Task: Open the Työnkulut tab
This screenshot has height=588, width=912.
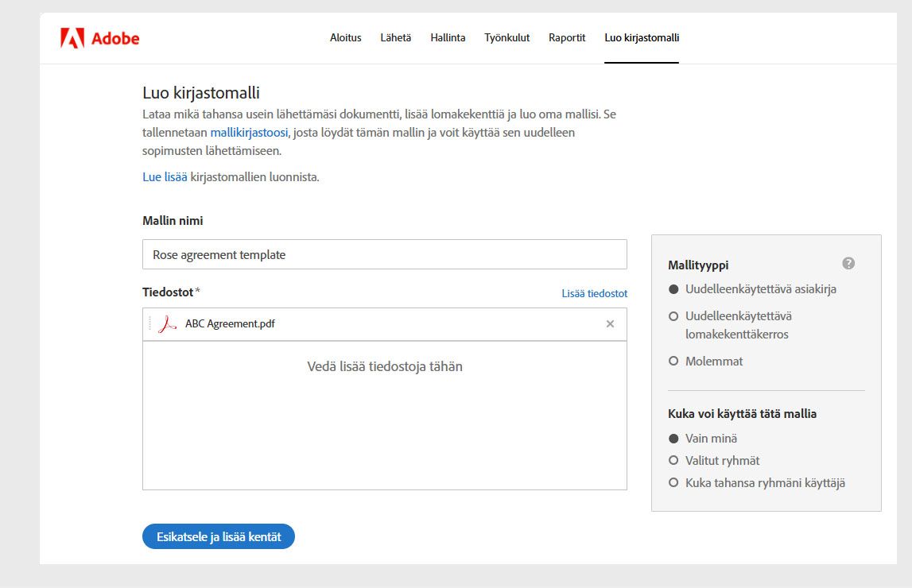Action: coord(506,38)
